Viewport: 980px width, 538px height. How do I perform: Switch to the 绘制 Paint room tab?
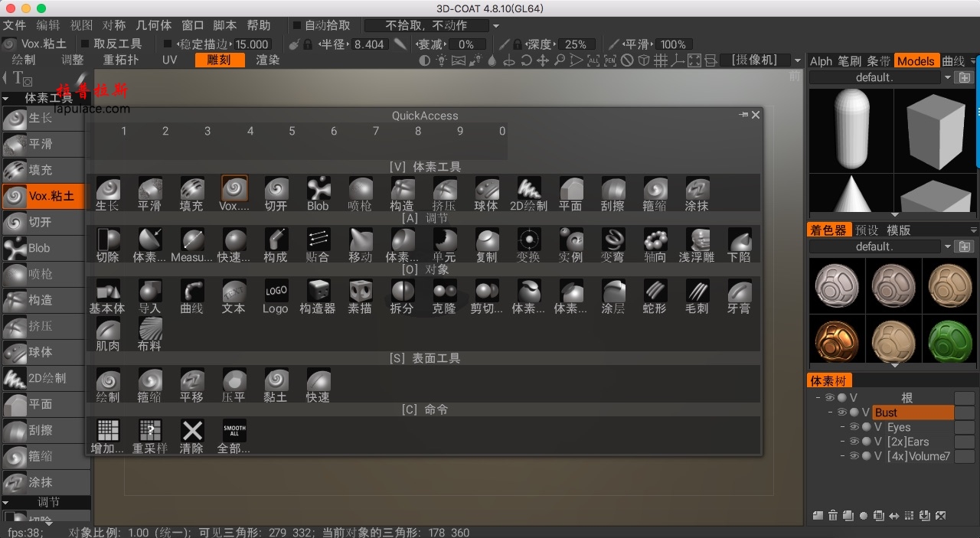coord(24,60)
